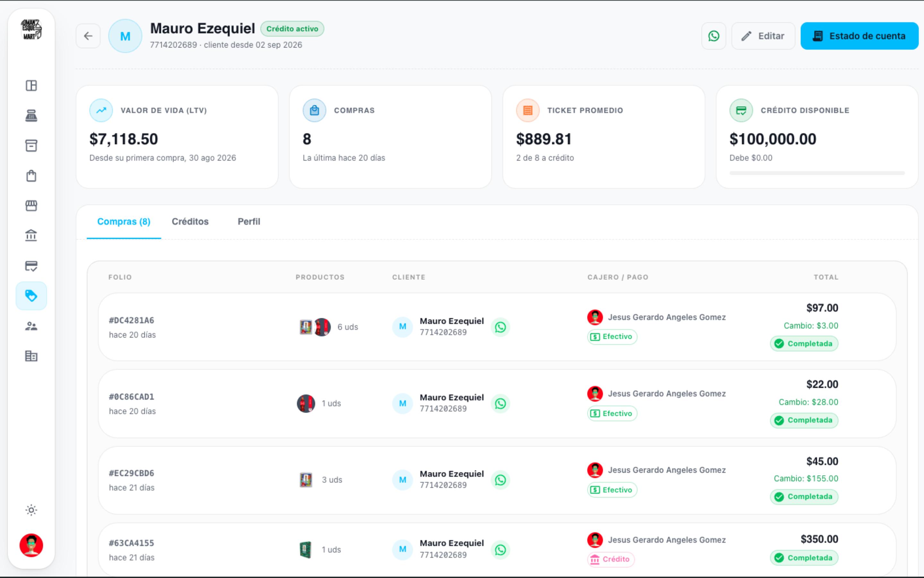Click the Crédito activo badge

coord(292,29)
